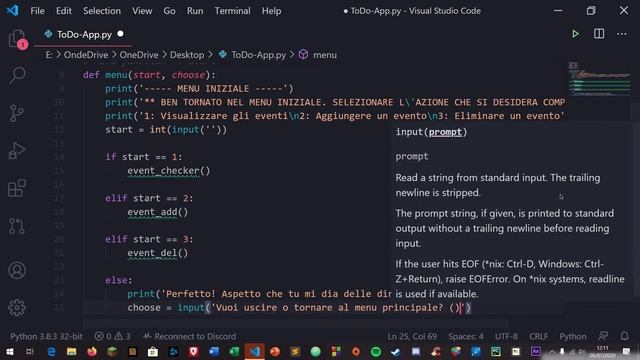This screenshot has width=640, height=360.
Task: Select the Python language mode in status bar
Action: (573, 336)
